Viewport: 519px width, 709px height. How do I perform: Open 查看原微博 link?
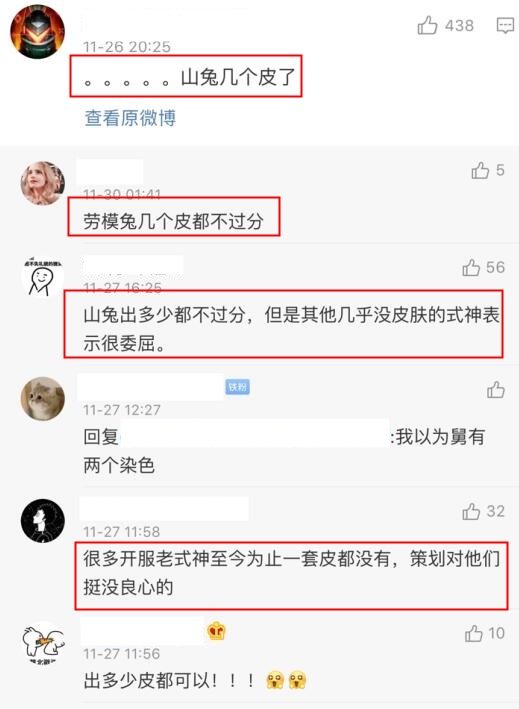pos(130,118)
